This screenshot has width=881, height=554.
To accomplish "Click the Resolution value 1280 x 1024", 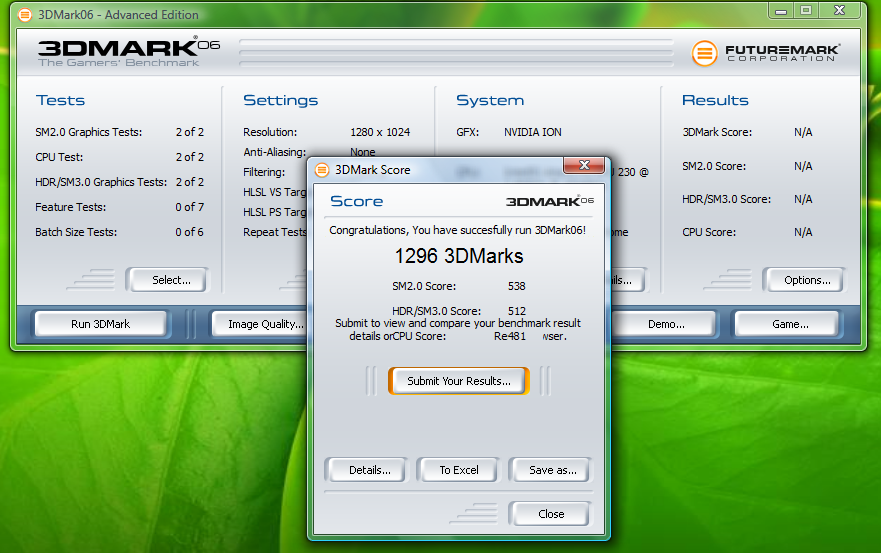I will click(380, 132).
